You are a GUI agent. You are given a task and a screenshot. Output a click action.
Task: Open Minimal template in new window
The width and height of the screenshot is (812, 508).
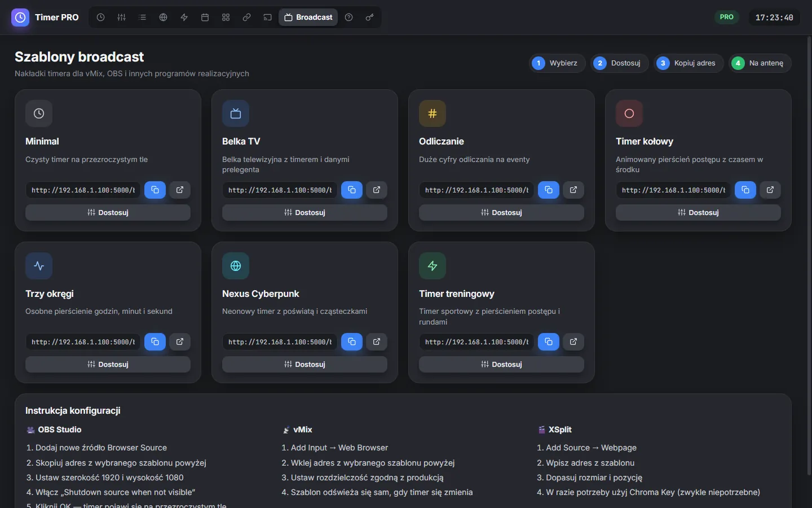(180, 190)
